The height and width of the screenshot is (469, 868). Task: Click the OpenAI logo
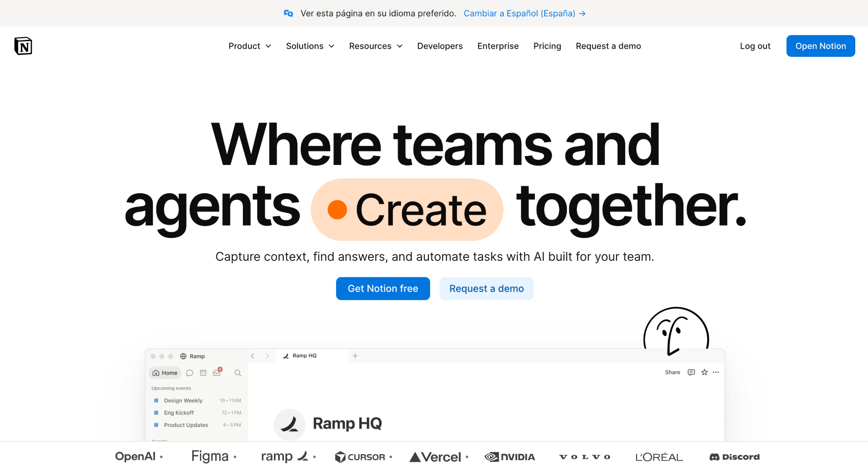pos(136,456)
